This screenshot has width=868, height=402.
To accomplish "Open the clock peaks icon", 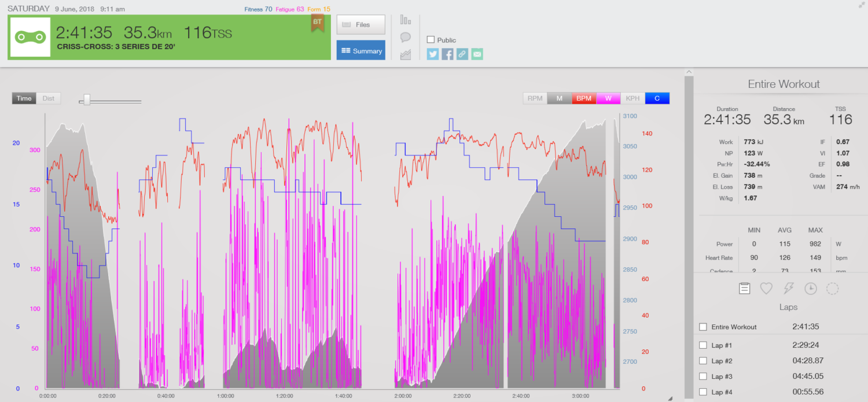I will [810, 288].
